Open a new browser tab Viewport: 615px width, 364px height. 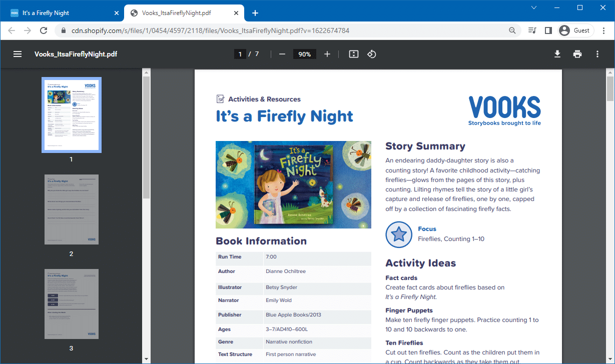(255, 12)
